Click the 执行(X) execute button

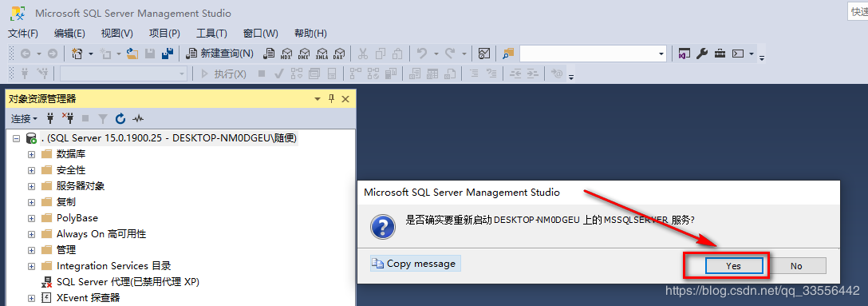223,74
